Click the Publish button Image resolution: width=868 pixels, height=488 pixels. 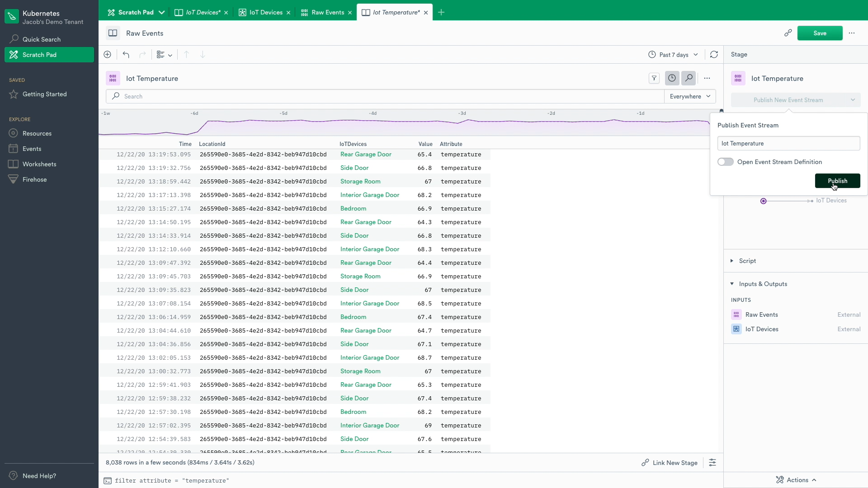pos(837,181)
